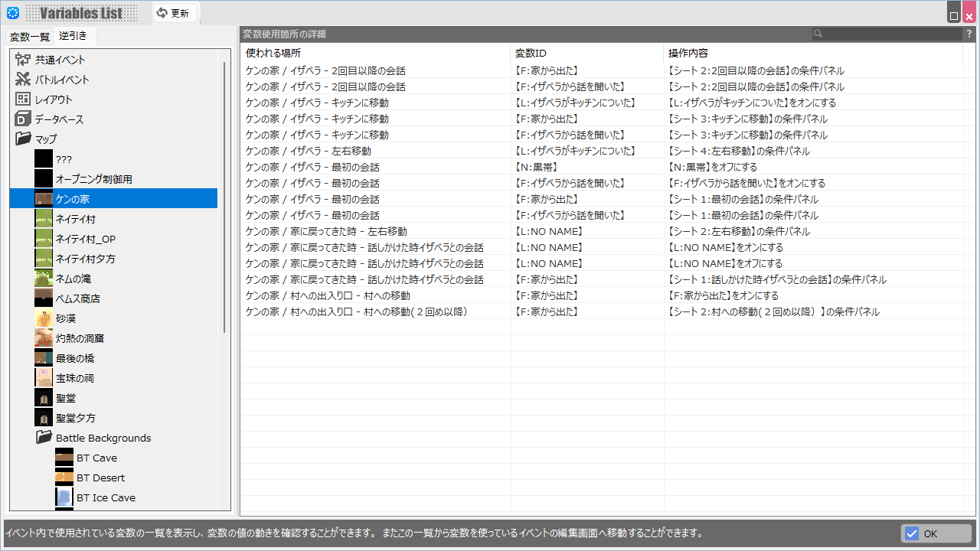
Task: Click the app logo in title bar
Action: pos(12,12)
